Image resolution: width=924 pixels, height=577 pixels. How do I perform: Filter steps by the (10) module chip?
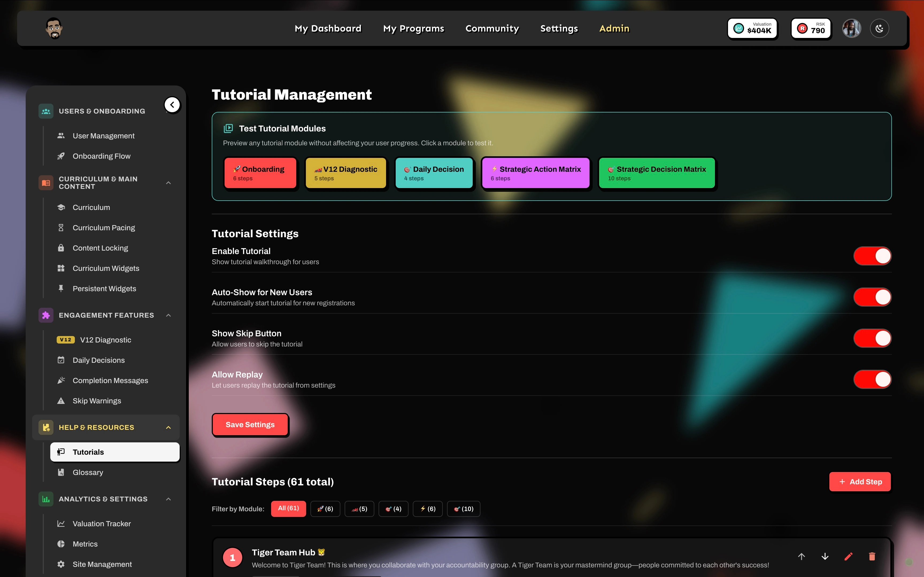(464, 509)
